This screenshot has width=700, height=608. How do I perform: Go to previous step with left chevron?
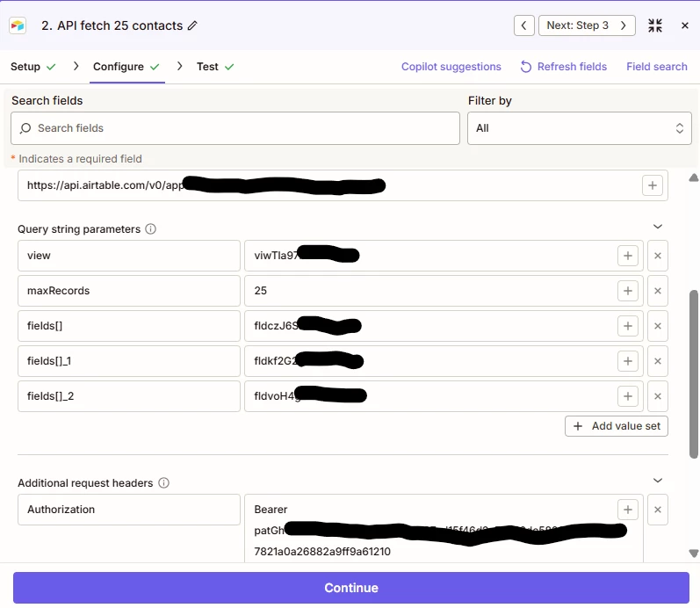pos(524,25)
